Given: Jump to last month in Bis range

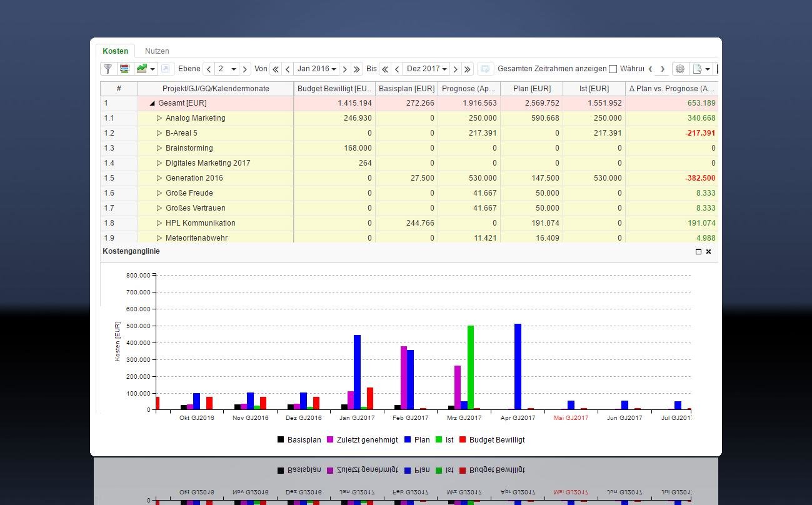Looking at the screenshot, I should click(467, 69).
